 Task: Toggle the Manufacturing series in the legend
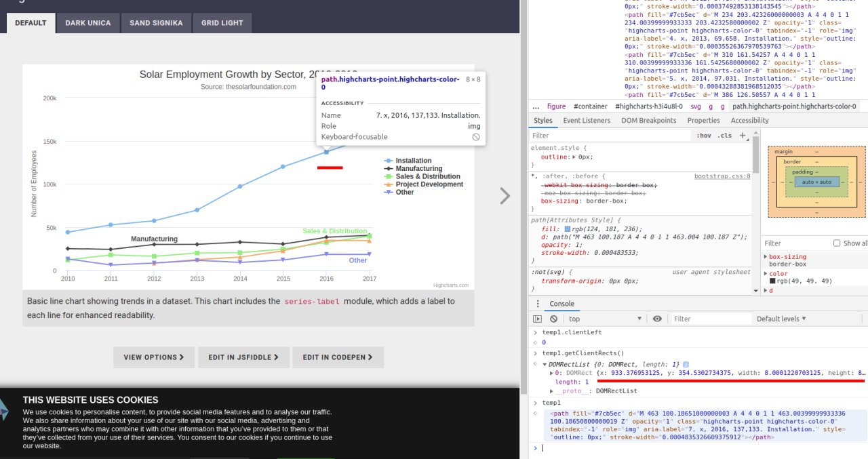point(413,169)
